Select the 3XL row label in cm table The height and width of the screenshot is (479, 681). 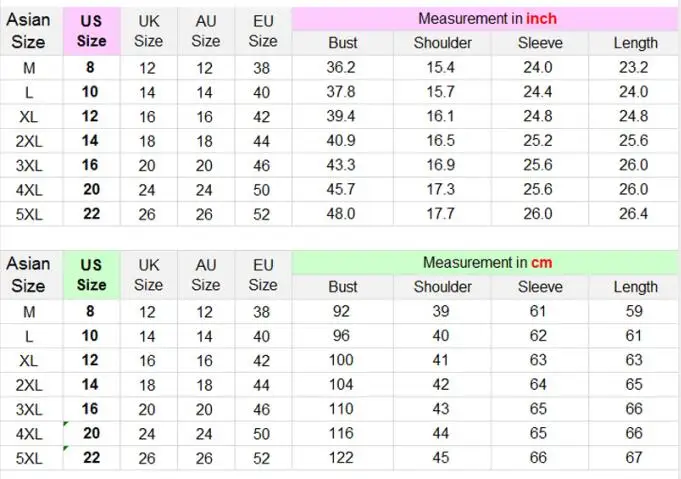pyautogui.click(x=30, y=409)
